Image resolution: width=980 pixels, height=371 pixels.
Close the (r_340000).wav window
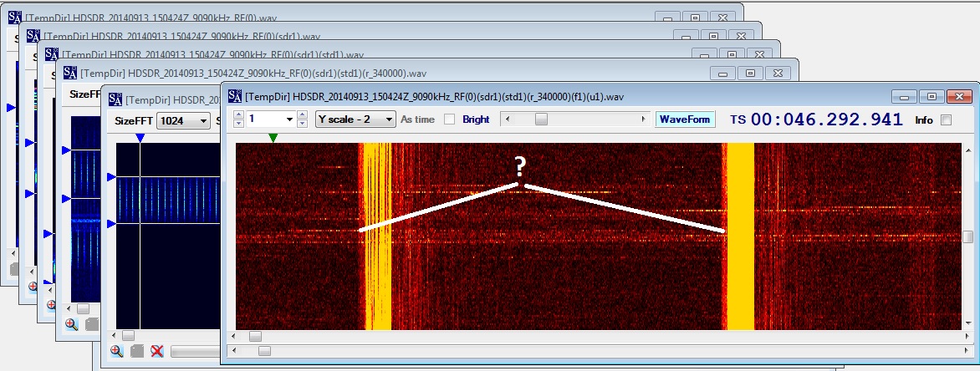point(778,73)
